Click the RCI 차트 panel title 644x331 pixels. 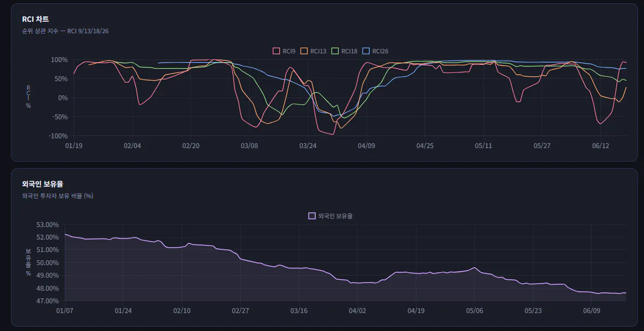coord(35,19)
